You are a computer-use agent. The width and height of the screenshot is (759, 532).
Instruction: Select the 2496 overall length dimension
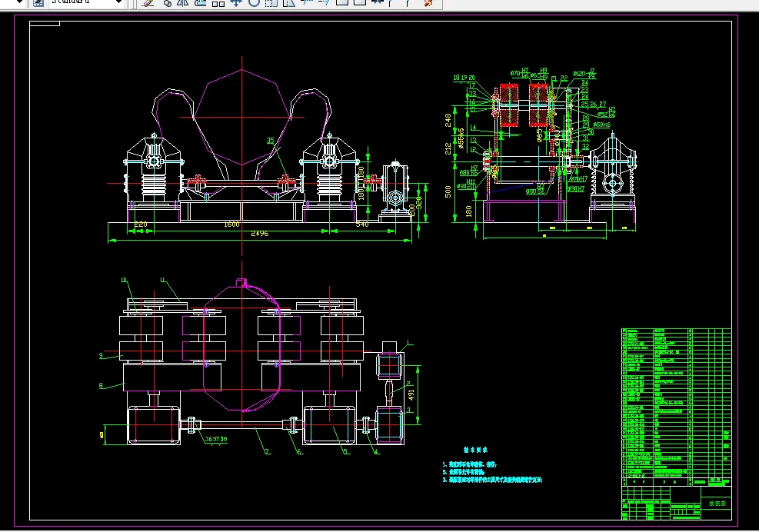pyautogui.click(x=259, y=234)
